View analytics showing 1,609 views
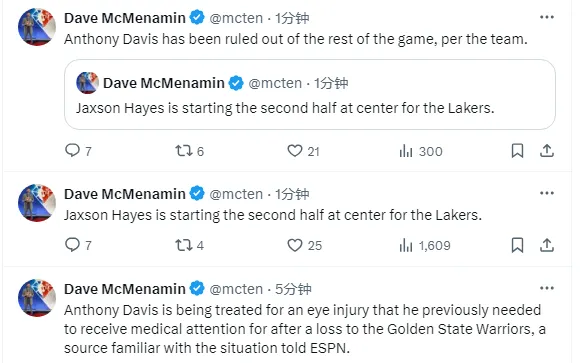 pyautogui.click(x=425, y=245)
